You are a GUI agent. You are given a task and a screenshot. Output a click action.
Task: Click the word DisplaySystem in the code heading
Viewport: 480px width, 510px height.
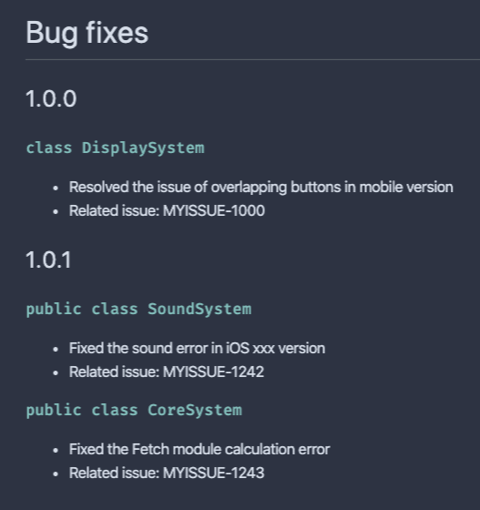pos(143,148)
